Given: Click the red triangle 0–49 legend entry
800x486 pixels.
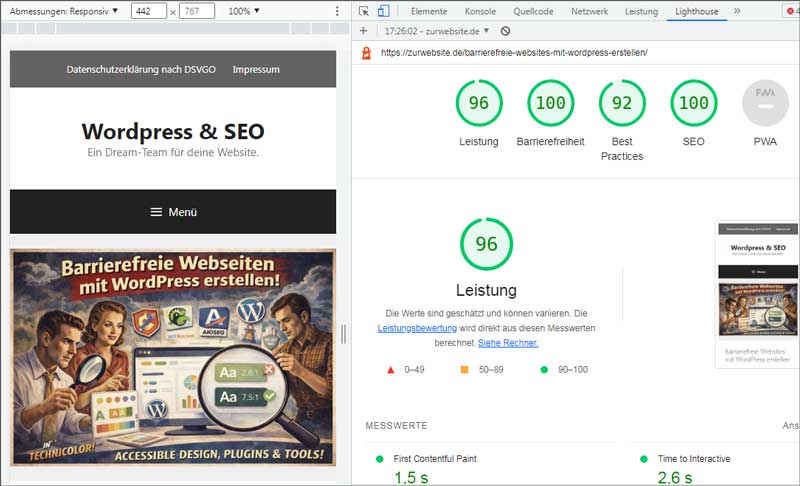Looking at the screenshot, I should [406, 370].
